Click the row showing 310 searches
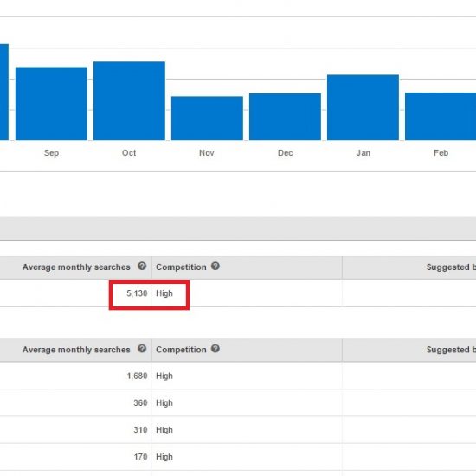476x476 pixels. click(238, 430)
